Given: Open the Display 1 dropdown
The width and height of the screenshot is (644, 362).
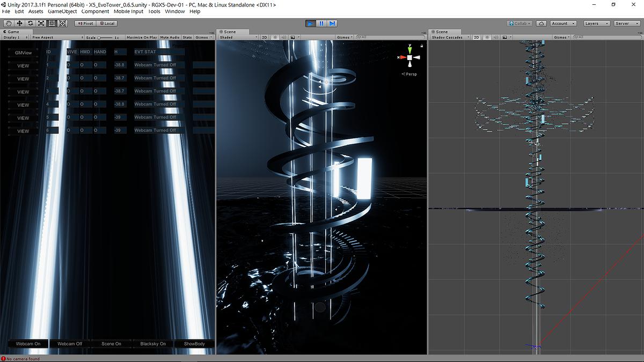Looking at the screenshot, I should 15,38.
